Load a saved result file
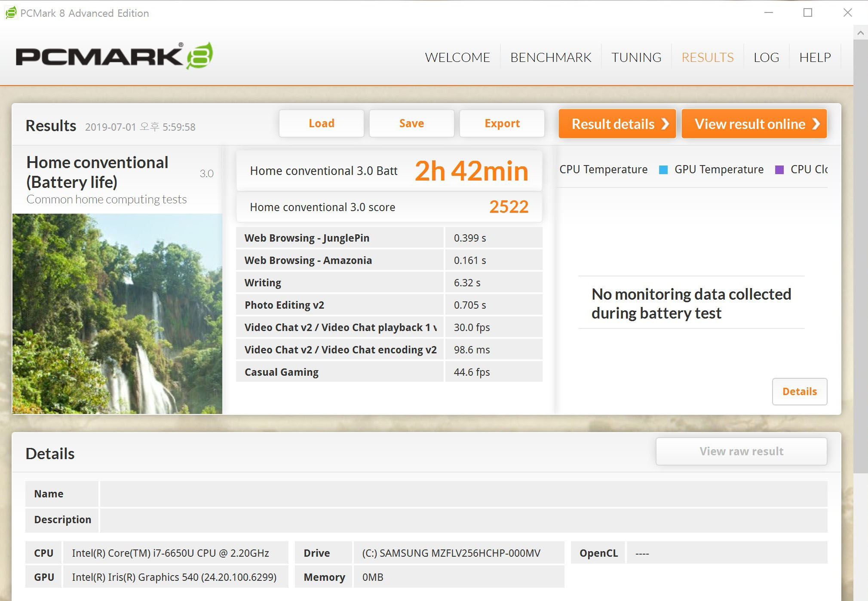This screenshot has width=868, height=601. (x=321, y=123)
